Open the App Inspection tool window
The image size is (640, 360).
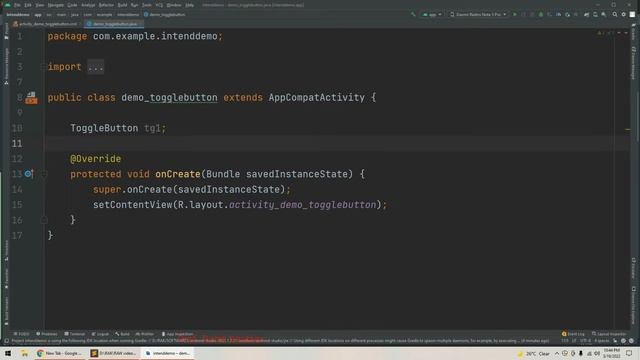point(177,334)
